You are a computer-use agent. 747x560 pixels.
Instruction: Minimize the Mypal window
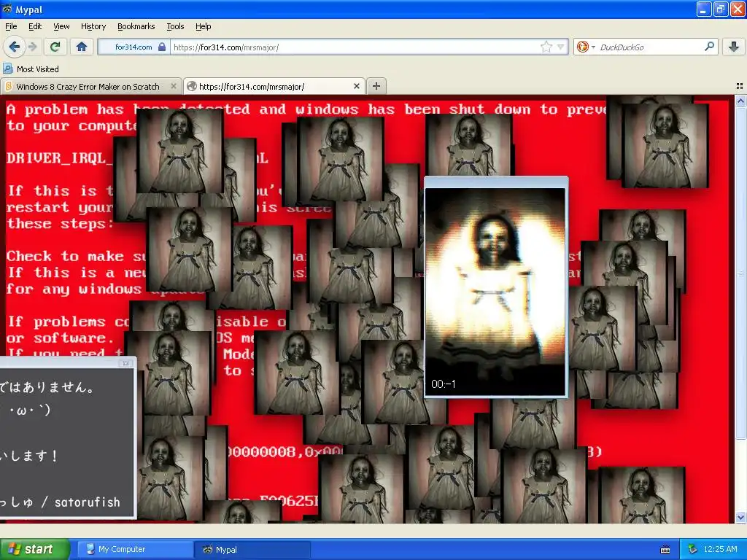[x=704, y=9]
